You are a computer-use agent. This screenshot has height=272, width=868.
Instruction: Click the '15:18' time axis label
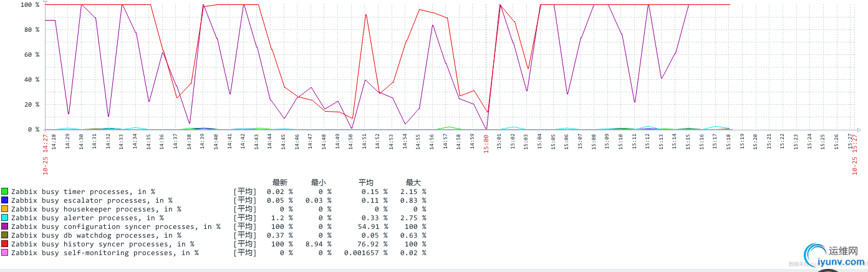click(x=728, y=142)
